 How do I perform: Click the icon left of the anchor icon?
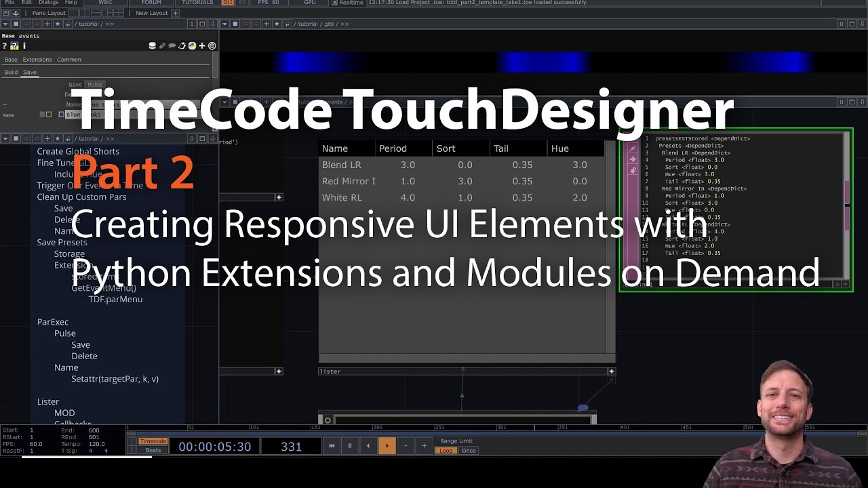tap(6, 13)
